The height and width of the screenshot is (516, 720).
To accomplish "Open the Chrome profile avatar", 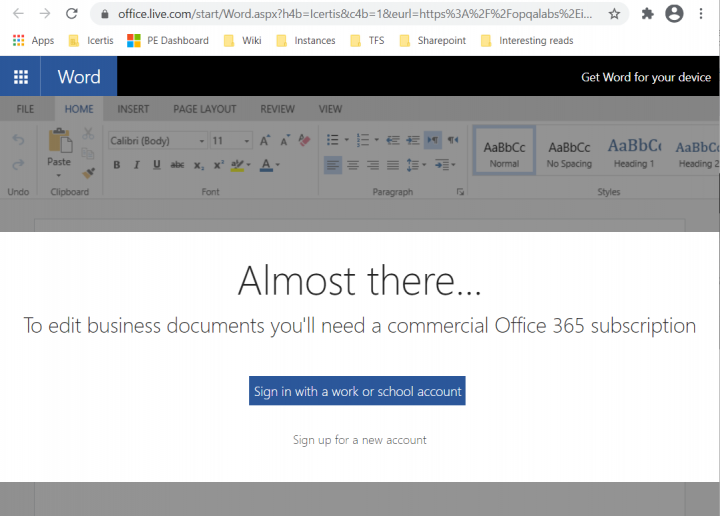I will tap(674, 14).
